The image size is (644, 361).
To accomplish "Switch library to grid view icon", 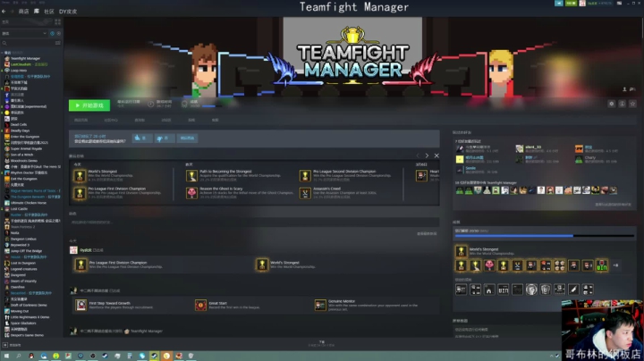I will tap(57, 21).
